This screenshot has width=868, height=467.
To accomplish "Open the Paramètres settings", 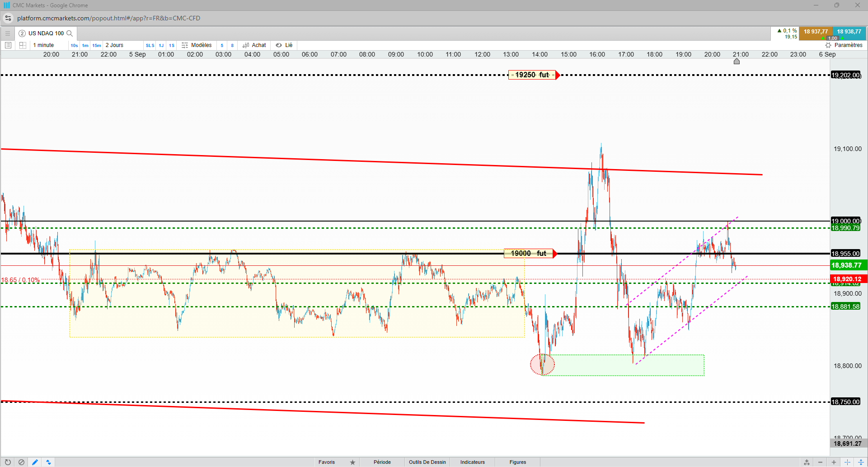I will [x=844, y=45].
